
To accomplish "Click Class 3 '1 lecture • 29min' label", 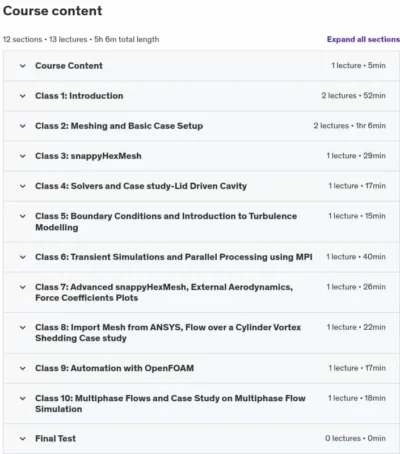I will point(356,156).
